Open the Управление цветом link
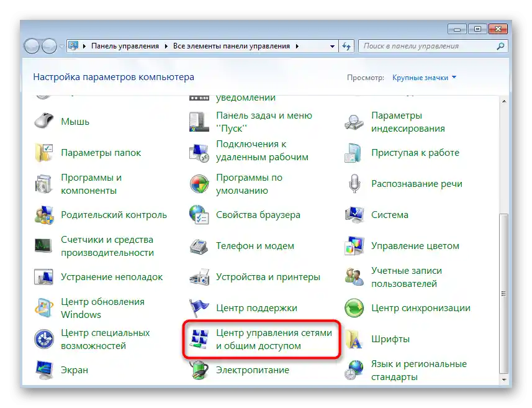532x408 pixels. (415, 246)
